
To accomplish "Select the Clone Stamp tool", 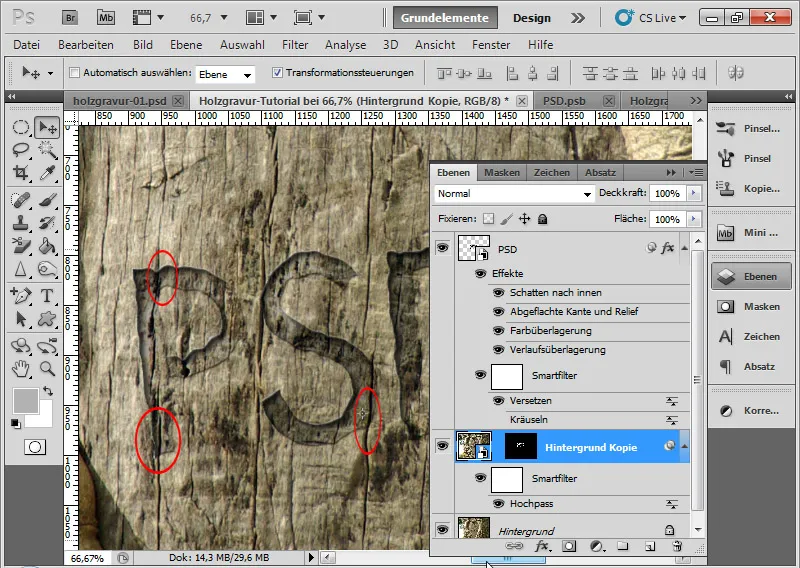I will [20, 223].
